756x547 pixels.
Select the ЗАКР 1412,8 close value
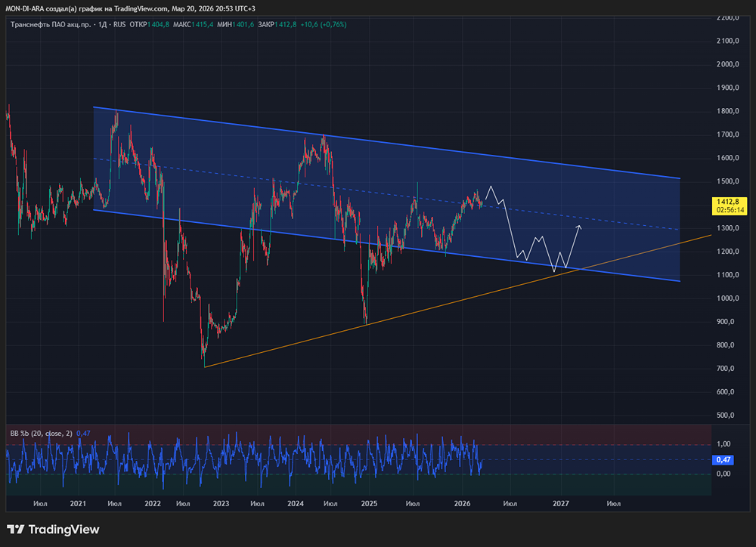point(277,25)
